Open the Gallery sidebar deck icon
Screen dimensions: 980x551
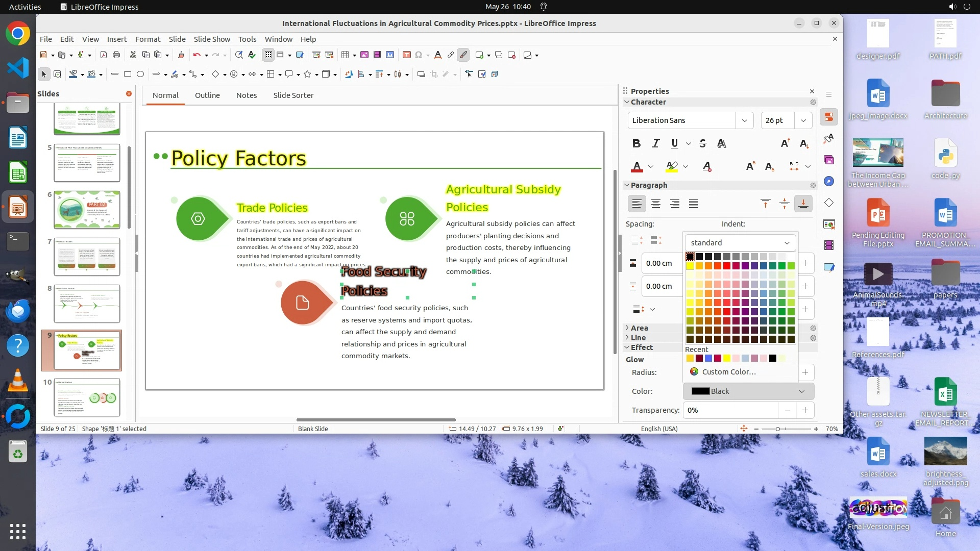(828, 160)
